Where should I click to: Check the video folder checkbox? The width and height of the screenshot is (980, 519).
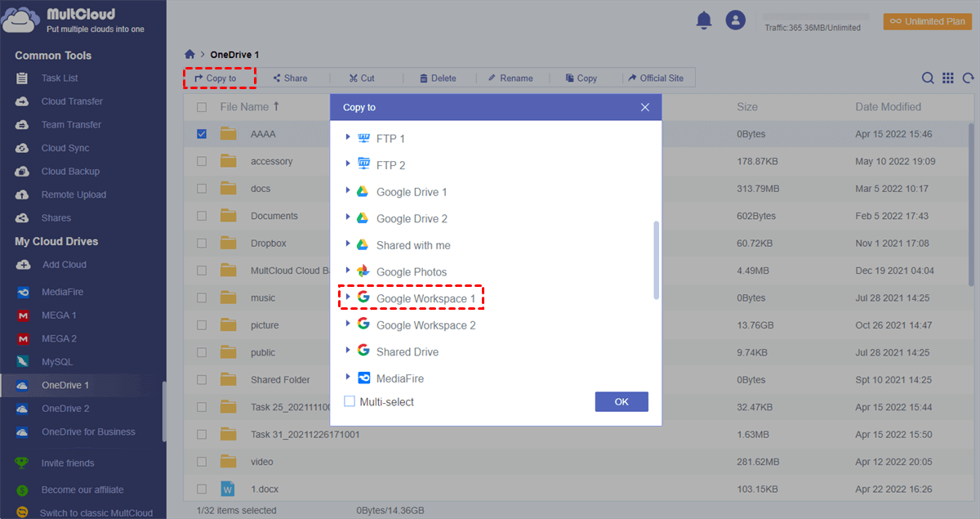point(202,462)
